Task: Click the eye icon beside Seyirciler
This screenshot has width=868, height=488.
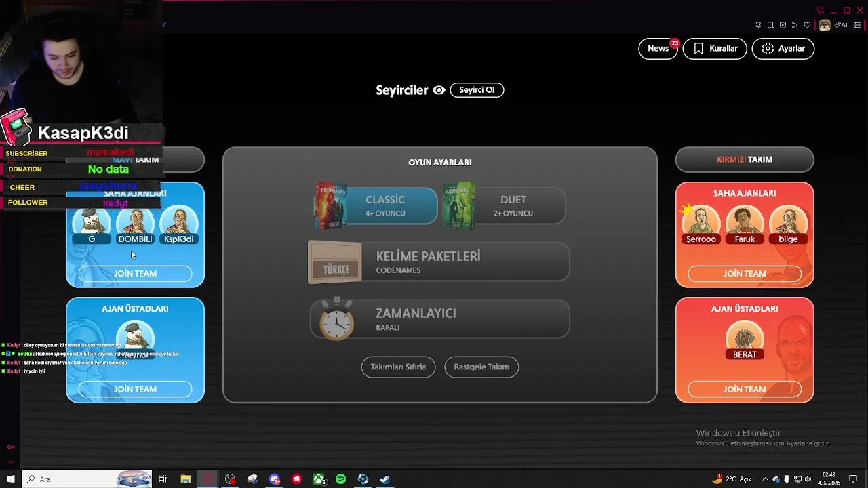Action: tap(439, 90)
